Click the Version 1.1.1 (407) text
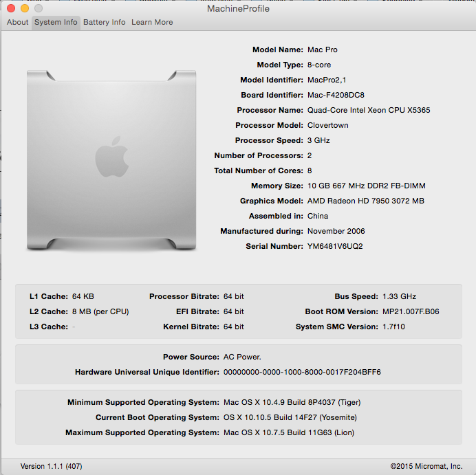 click(51, 466)
